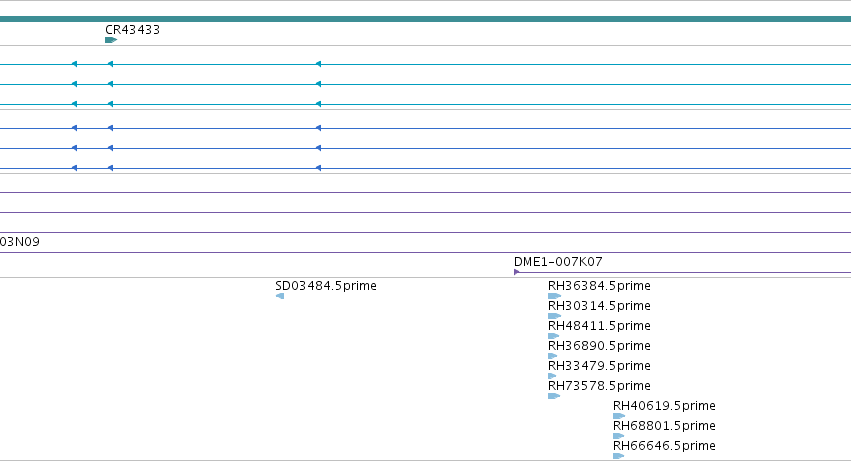Click the DME1-007K07 start marker triangle

click(517, 272)
